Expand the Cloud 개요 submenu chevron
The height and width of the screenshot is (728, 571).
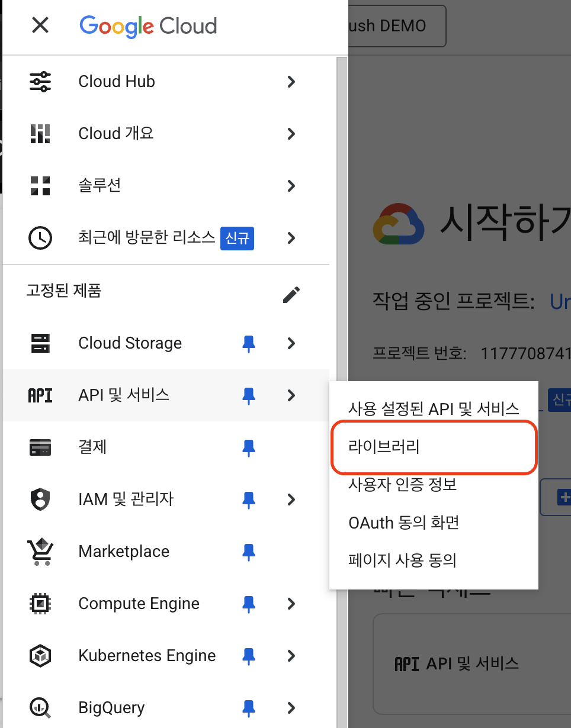(291, 134)
